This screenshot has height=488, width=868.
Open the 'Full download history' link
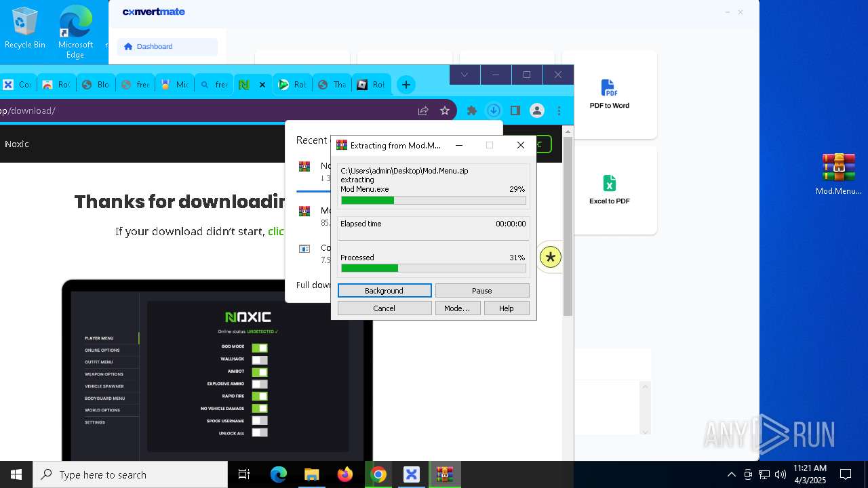(313, 285)
